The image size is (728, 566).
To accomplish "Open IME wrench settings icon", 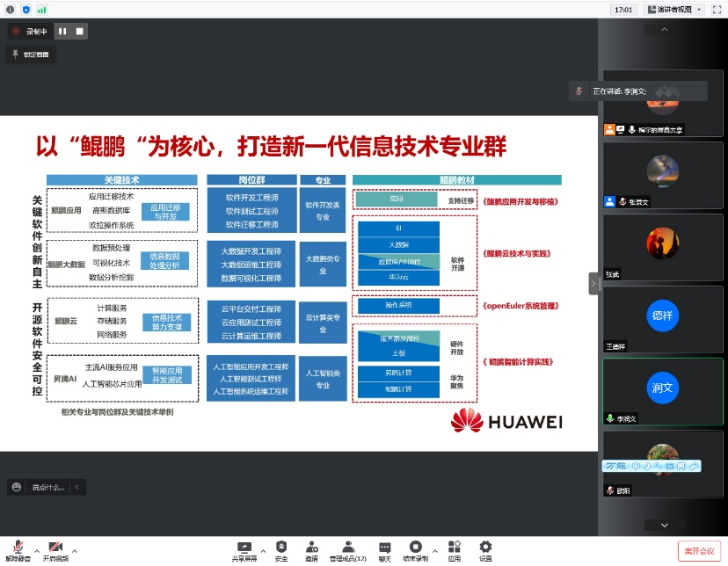I will tap(694, 466).
